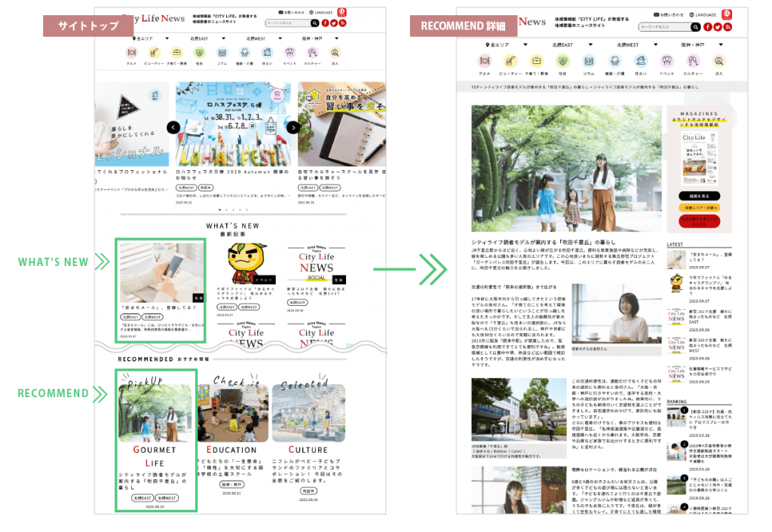Click the Facebook icon on the RECOMMEND detail page
This screenshot has height=532, width=772.
707,27
